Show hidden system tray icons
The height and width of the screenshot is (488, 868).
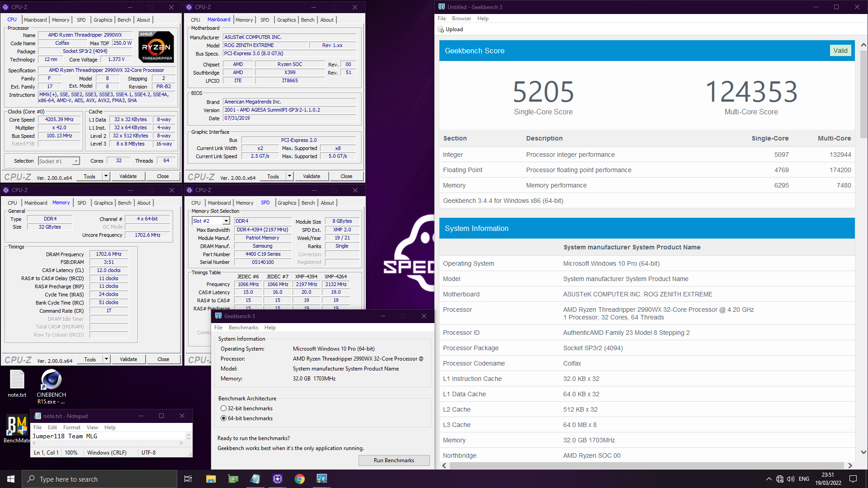pos(769,479)
